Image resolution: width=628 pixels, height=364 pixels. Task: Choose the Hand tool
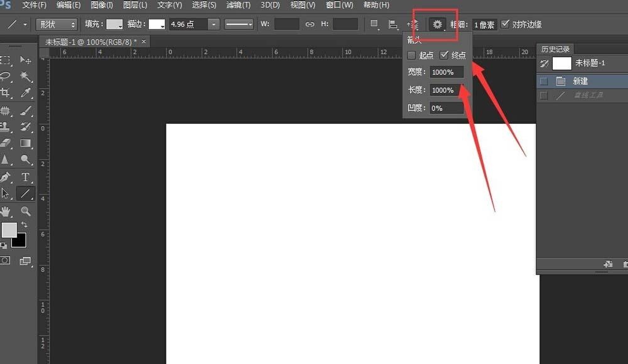click(6, 211)
